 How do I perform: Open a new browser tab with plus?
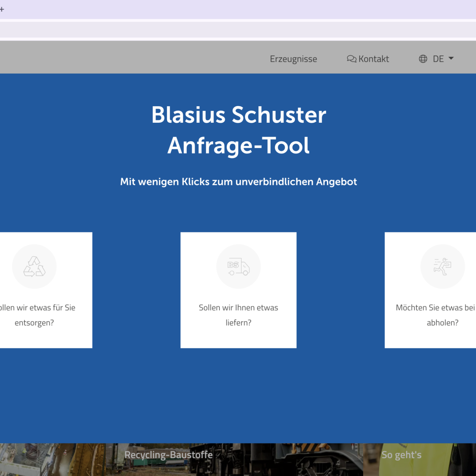pos(2,9)
